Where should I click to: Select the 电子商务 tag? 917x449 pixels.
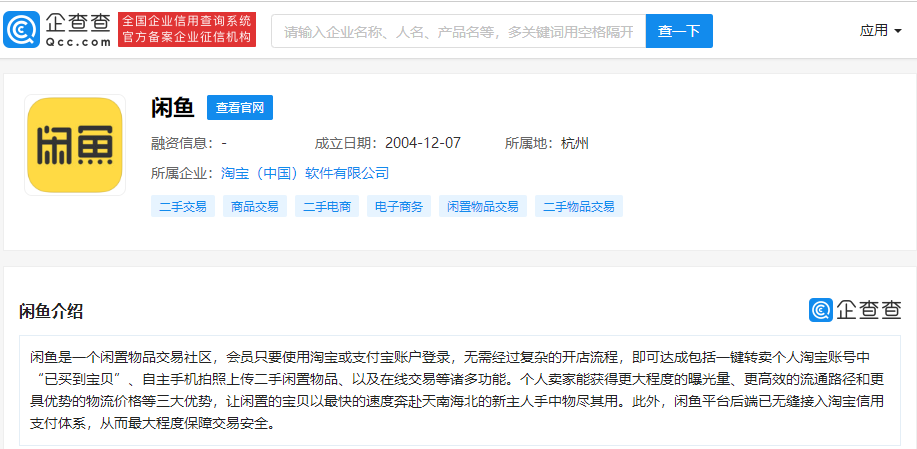(x=399, y=206)
